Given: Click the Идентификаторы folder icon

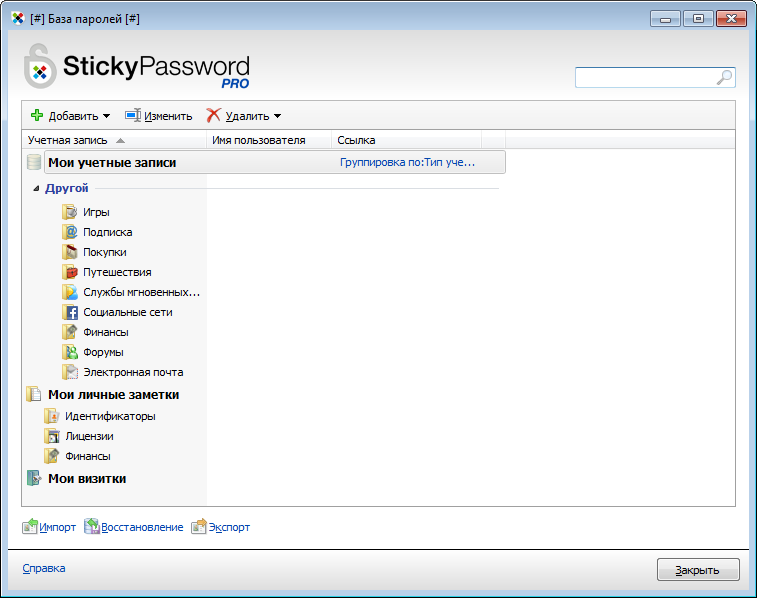Looking at the screenshot, I should point(51,416).
